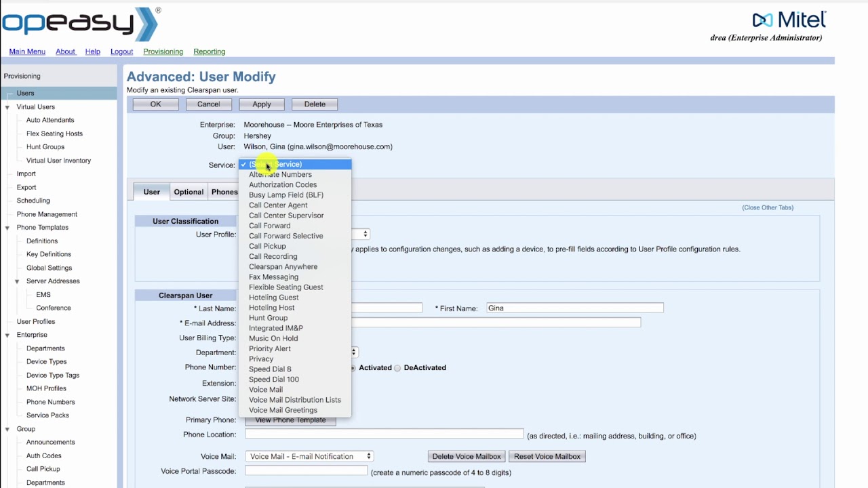Open the About link
This screenshot has height=488, width=868.
(x=65, y=52)
